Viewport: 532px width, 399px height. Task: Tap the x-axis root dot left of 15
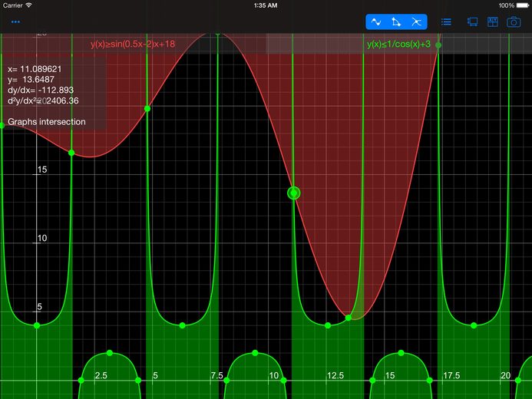372,381
